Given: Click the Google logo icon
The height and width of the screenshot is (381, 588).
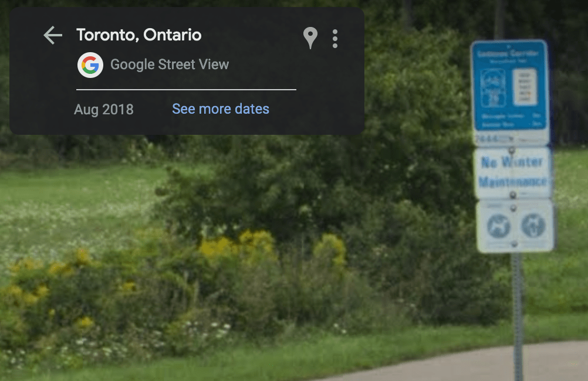Looking at the screenshot, I should pos(90,65).
